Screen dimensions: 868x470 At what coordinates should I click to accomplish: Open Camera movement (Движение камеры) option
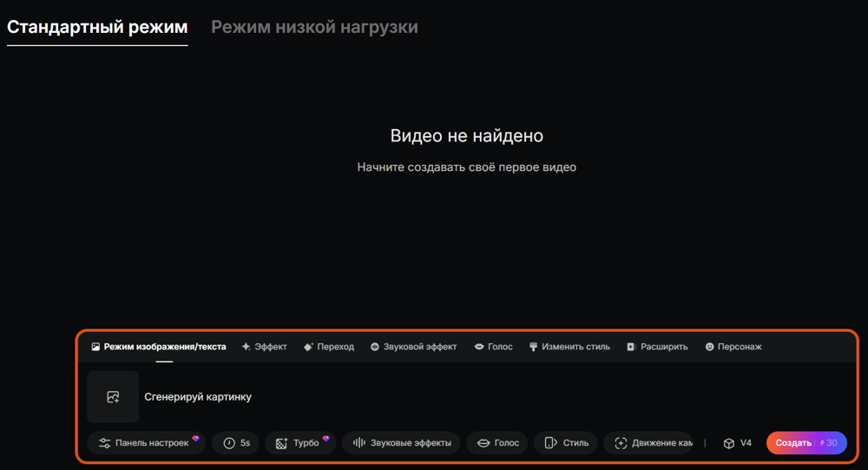[648, 443]
